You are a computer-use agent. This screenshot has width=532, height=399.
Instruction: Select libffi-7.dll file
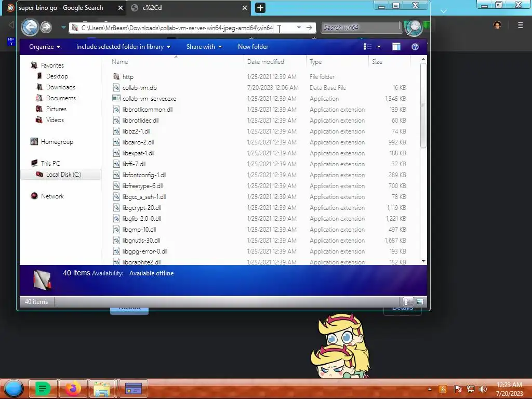tap(134, 164)
